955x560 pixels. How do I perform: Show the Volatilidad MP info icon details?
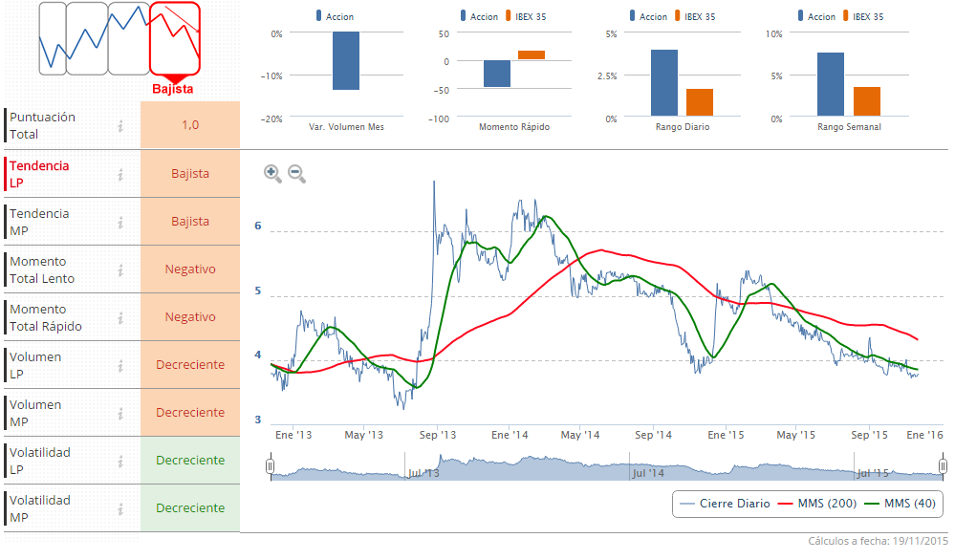coord(121,508)
